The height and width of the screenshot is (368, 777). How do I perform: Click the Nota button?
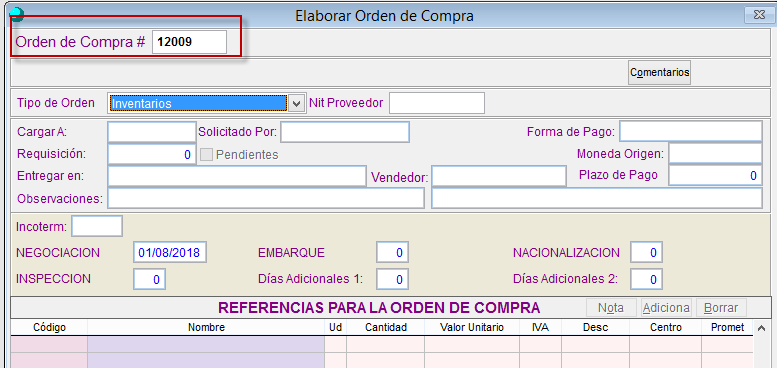coord(610,308)
